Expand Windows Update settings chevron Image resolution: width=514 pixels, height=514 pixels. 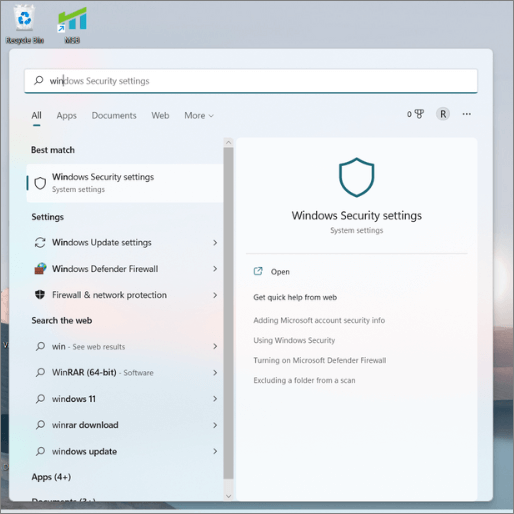click(x=215, y=243)
